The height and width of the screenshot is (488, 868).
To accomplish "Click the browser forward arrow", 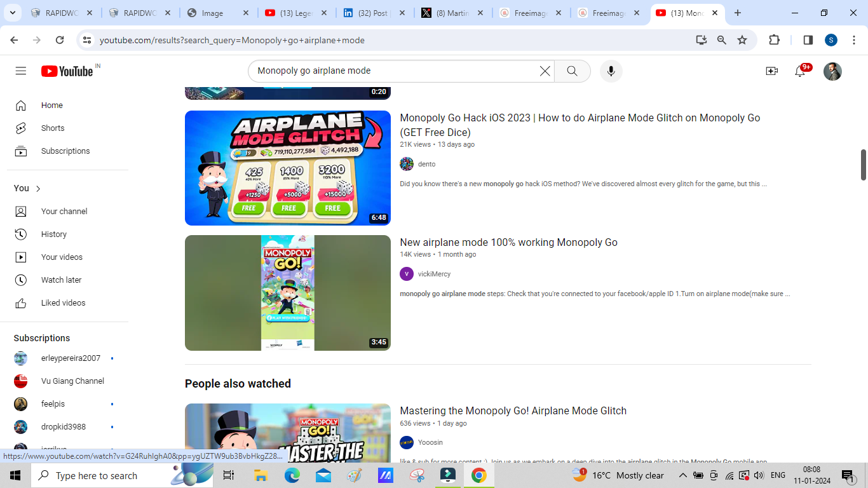I will [37, 40].
